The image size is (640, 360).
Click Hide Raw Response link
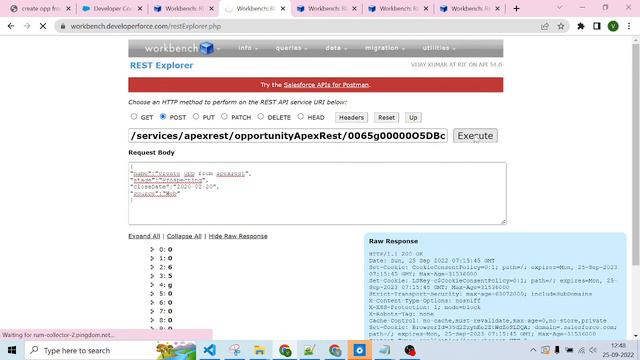(x=238, y=236)
